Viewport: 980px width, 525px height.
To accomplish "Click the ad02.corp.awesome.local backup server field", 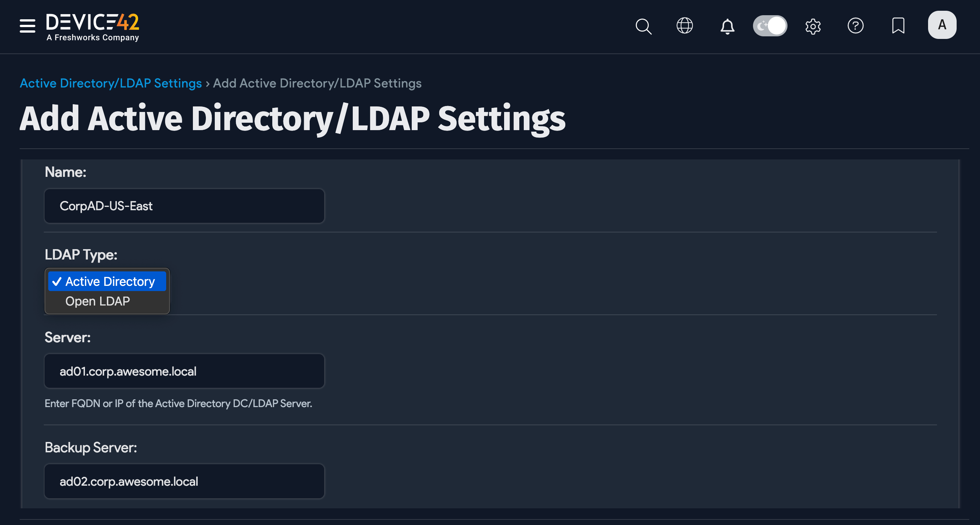I will point(184,481).
